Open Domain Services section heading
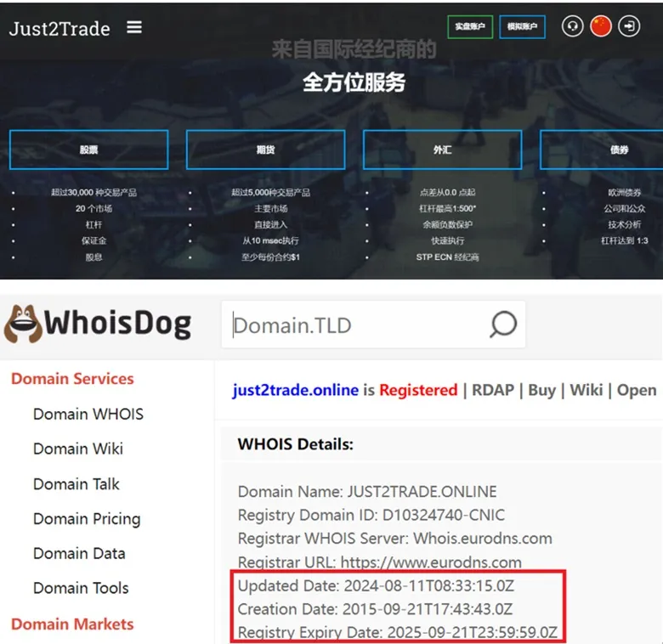The width and height of the screenshot is (663, 644). coord(72,379)
